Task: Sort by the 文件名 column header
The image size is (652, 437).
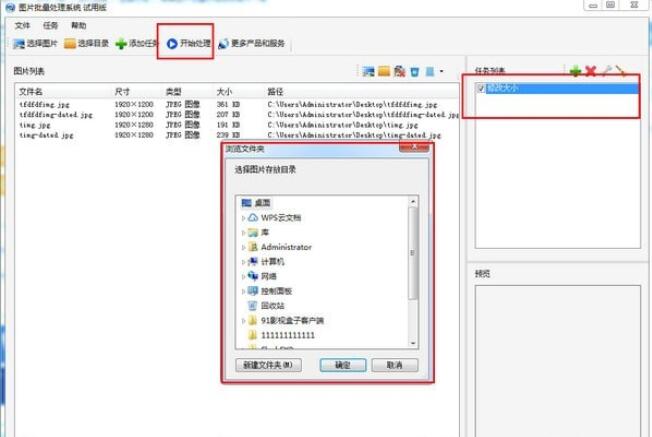Action: click(x=31, y=92)
